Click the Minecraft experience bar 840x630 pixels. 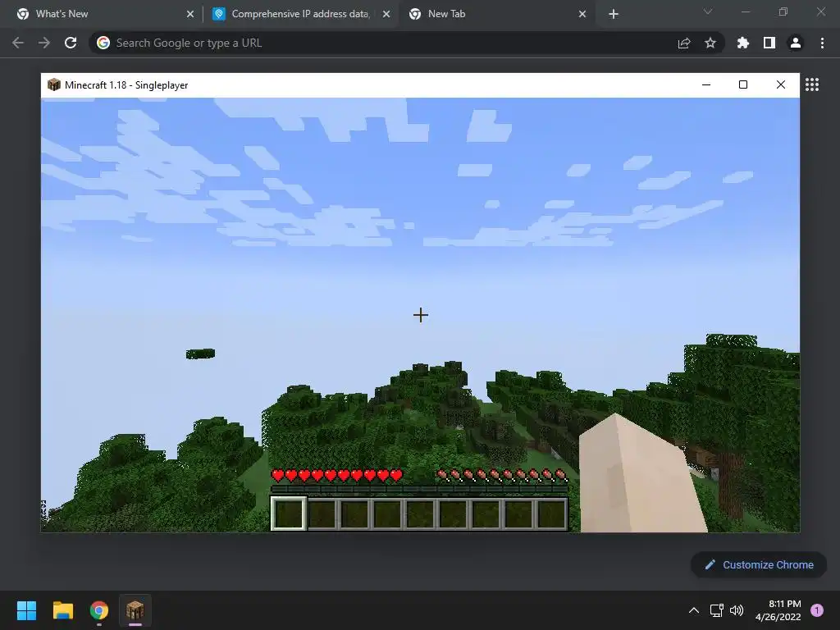click(x=419, y=489)
